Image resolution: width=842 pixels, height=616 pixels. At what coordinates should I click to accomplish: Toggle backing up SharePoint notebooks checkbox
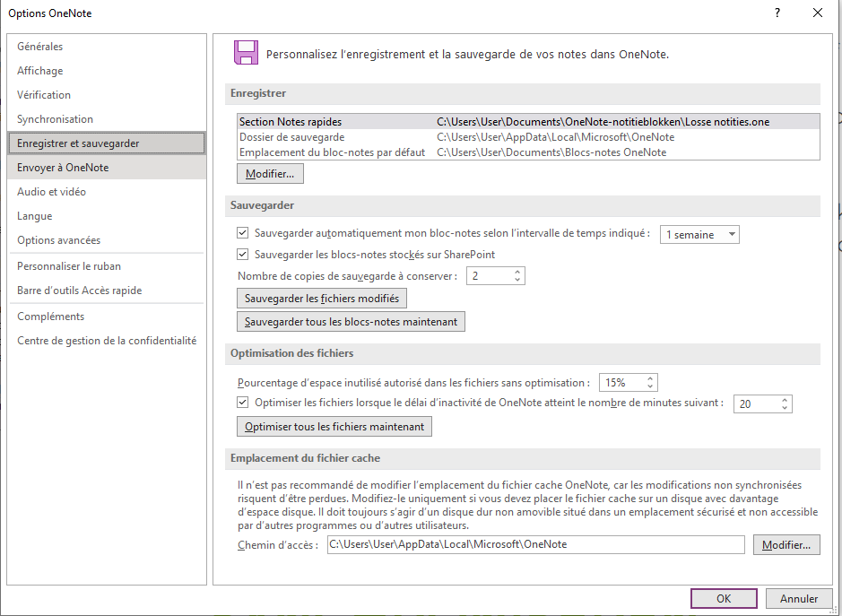(243, 254)
